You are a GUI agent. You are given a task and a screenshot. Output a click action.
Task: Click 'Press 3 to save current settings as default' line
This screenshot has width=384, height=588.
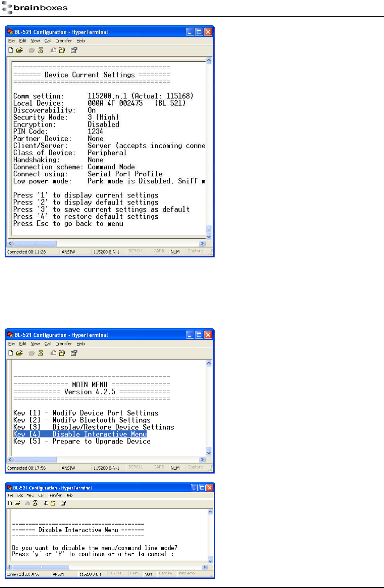tap(101, 209)
